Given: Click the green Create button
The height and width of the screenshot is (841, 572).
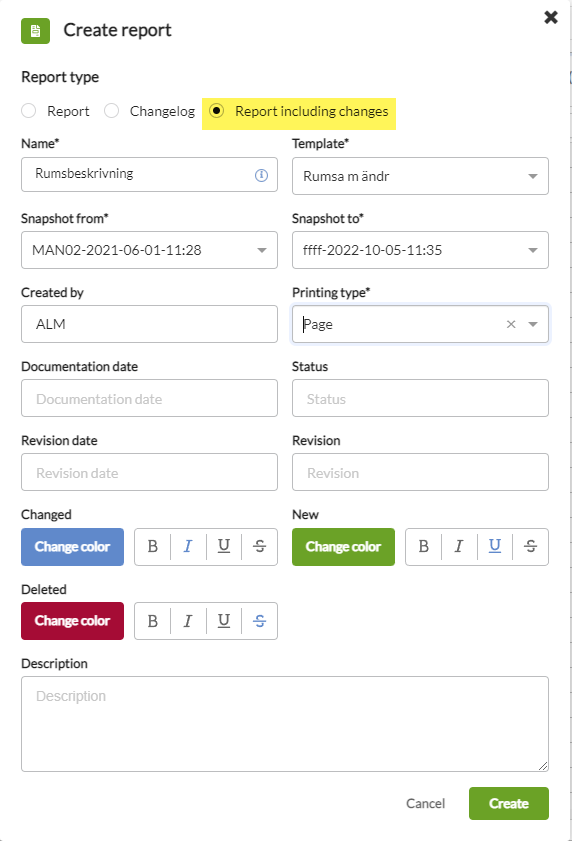Looking at the screenshot, I should [x=509, y=803].
